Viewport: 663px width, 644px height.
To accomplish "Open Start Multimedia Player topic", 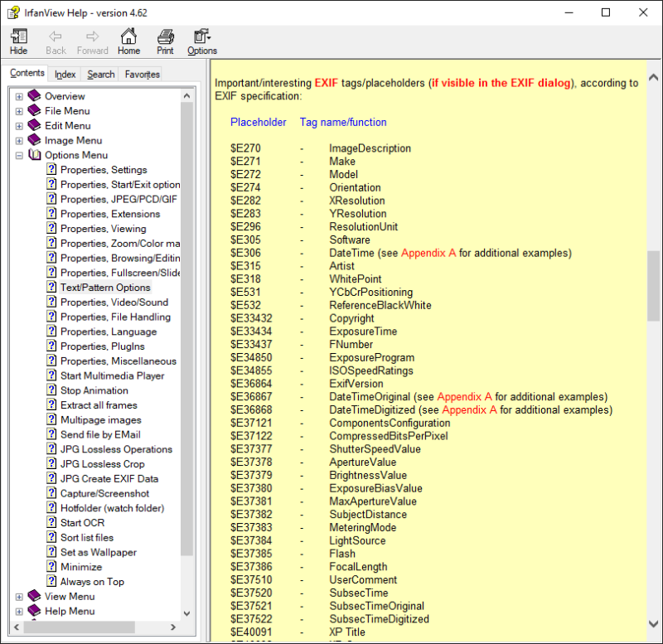I will [112, 375].
